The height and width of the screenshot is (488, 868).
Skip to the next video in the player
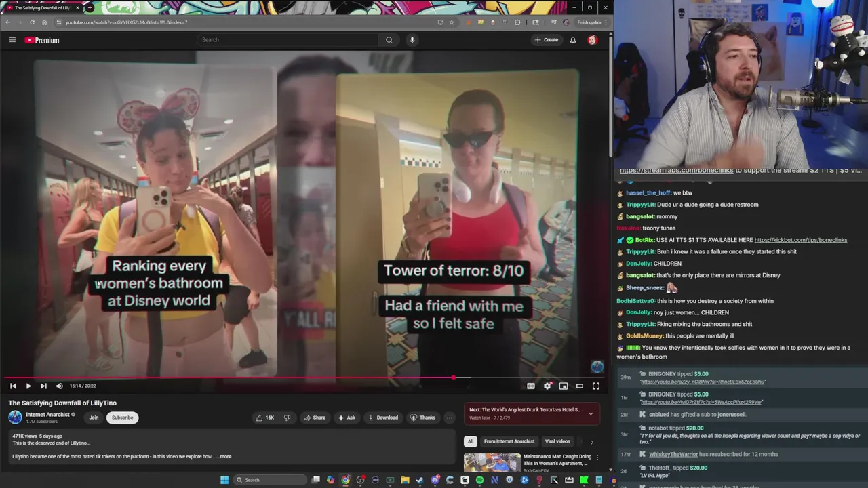pos(43,386)
